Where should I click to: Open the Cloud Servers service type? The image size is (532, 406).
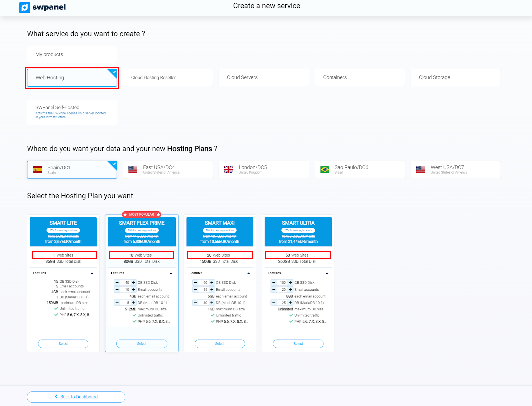(x=264, y=77)
